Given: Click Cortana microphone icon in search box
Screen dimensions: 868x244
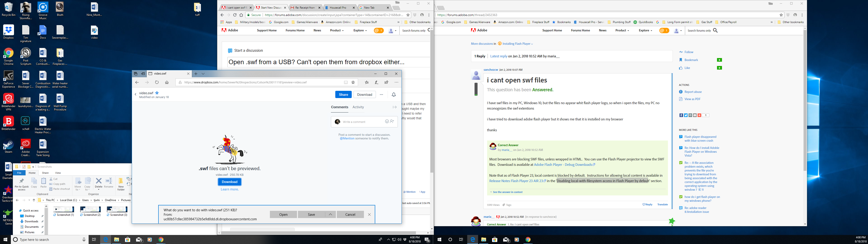Looking at the screenshot, I should (84, 240).
